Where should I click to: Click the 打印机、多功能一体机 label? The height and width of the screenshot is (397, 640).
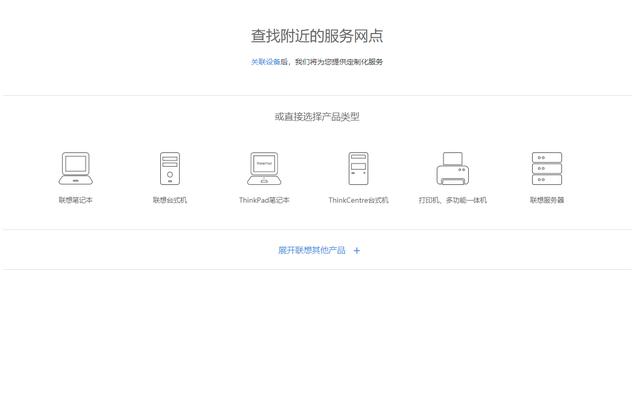click(453, 200)
